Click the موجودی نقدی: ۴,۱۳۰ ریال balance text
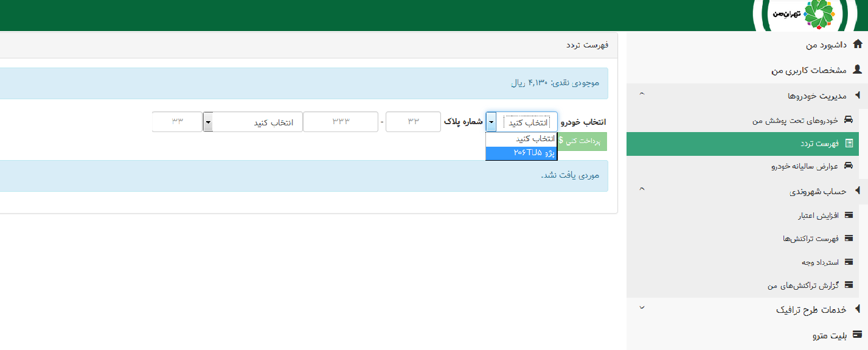The width and height of the screenshot is (868, 350). point(555,83)
